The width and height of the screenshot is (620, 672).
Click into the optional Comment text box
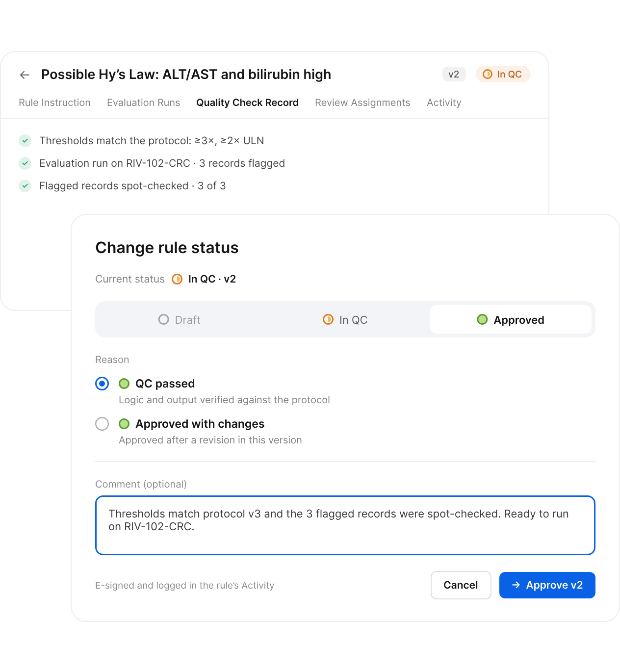coord(345,525)
